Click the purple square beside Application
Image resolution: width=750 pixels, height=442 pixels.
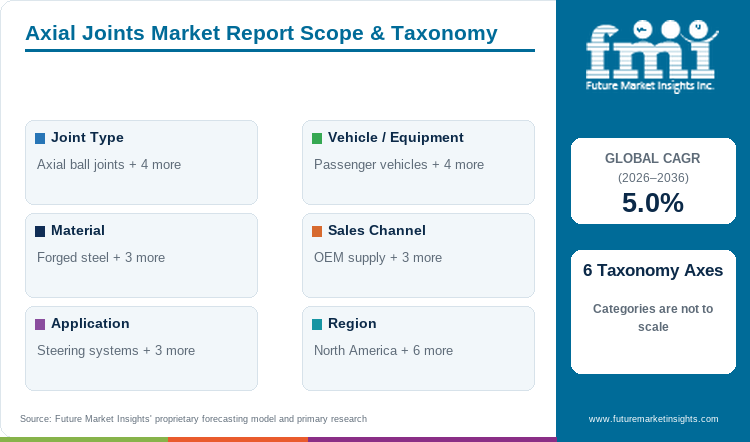[x=40, y=324]
